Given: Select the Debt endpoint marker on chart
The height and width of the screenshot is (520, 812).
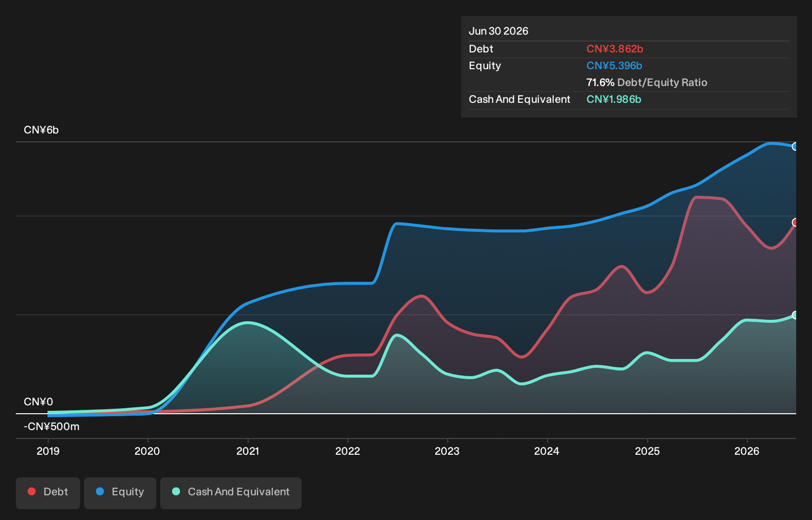Looking at the screenshot, I should click(x=795, y=222).
